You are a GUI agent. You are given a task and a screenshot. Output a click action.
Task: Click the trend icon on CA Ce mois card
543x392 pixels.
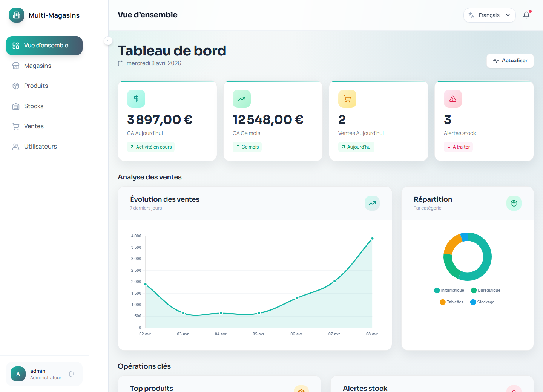pyautogui.click(x=242, y=99)
